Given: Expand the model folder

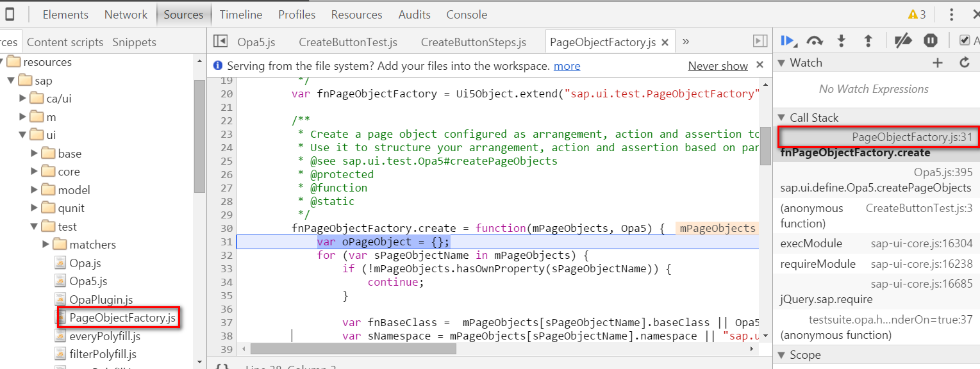Looking at the screenshot, I should coord(34,190).
